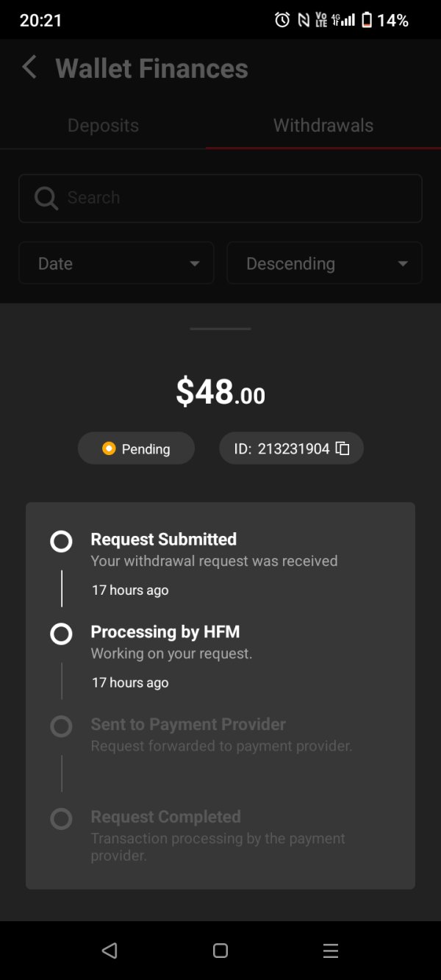The height and width of the screenshot is (980, 441).
Task: Open the recent apps menu button
Action: (331, 951)
